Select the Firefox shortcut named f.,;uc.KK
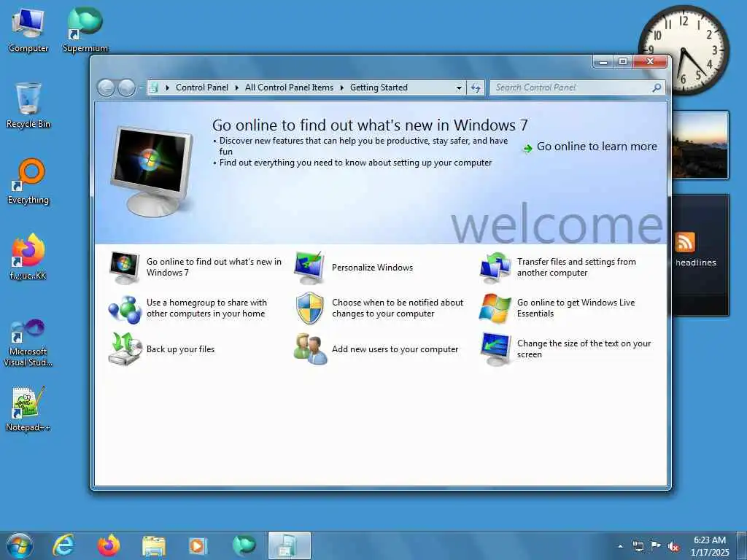 pos(28,257)
